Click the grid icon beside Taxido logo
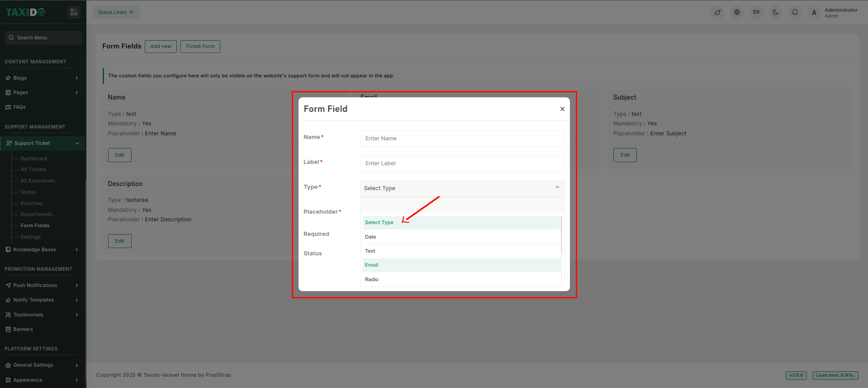Screen dimensions: 868x388 pyautogui.click(x=74, y=12)
